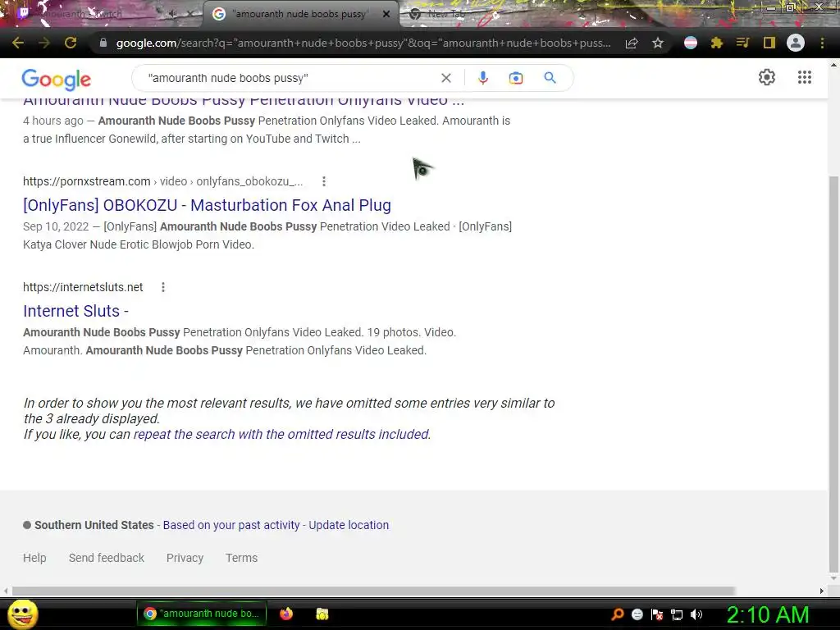Close the active Google search tab

tap(386, 15)
